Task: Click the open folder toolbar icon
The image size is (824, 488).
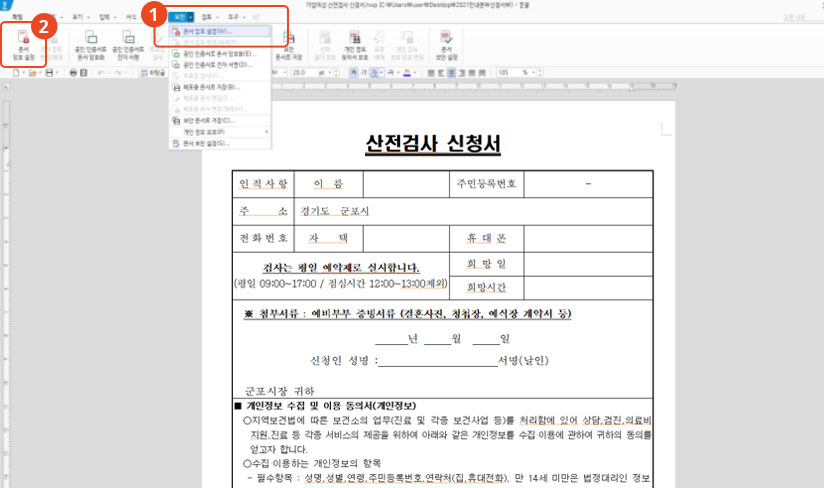Action: (32, 72)
